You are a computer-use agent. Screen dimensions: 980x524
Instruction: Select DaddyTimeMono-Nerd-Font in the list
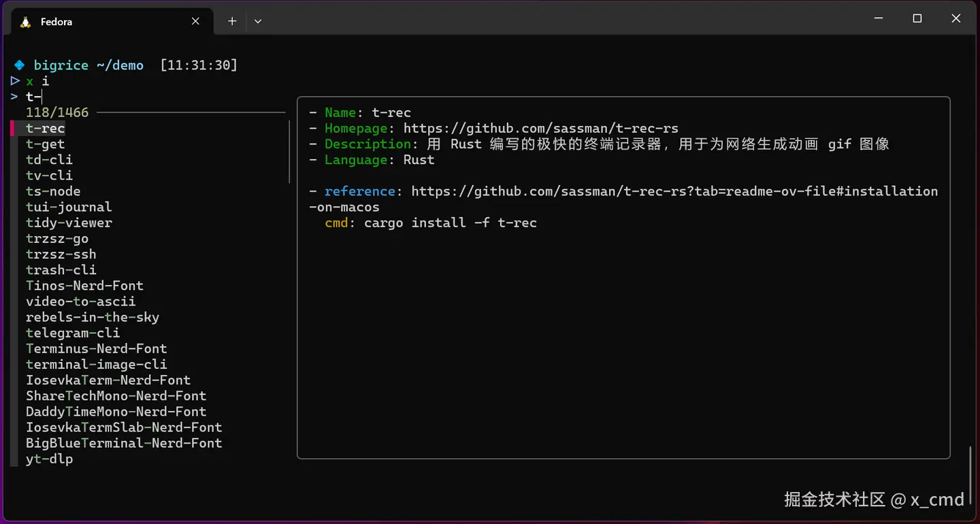pyautogui.click(x=116, y=411)
